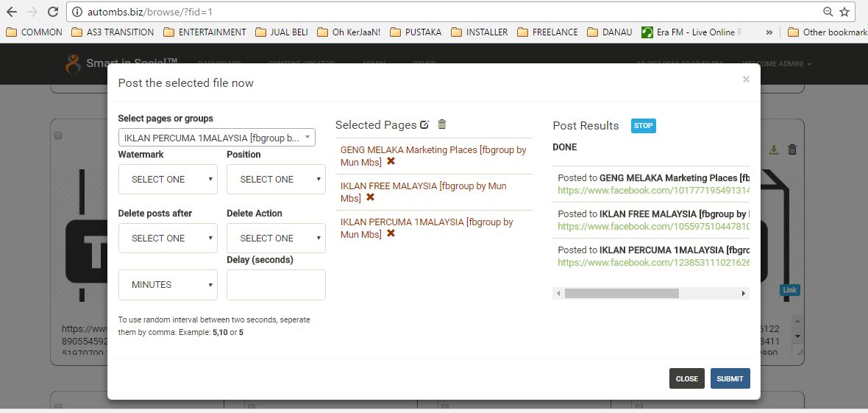Click the zoom magnifier icon in address bar

click(828, 12)
